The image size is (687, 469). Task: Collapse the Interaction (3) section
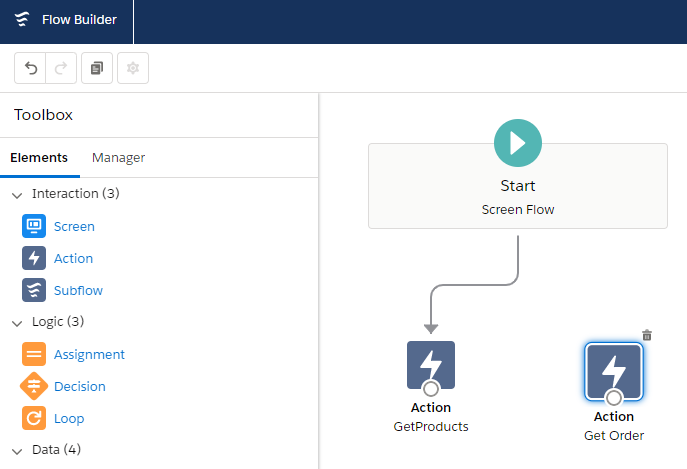17,194
